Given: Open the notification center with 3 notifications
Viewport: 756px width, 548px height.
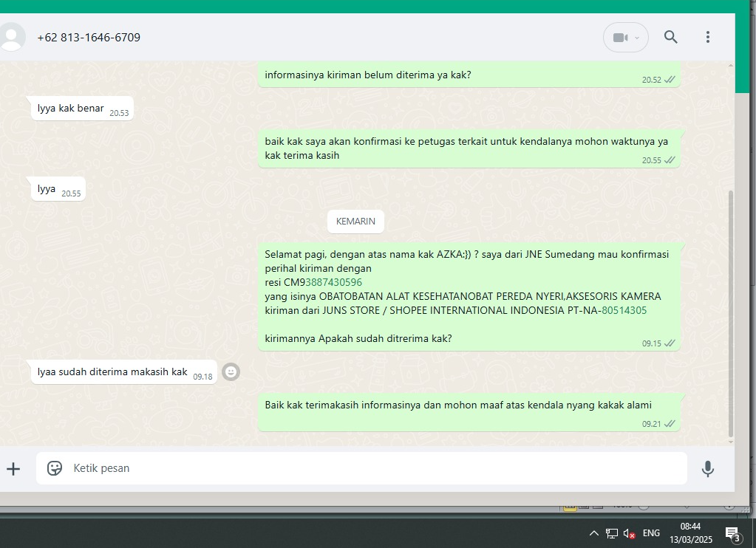Looking at the screenshot, I should [x=733, y=533].
